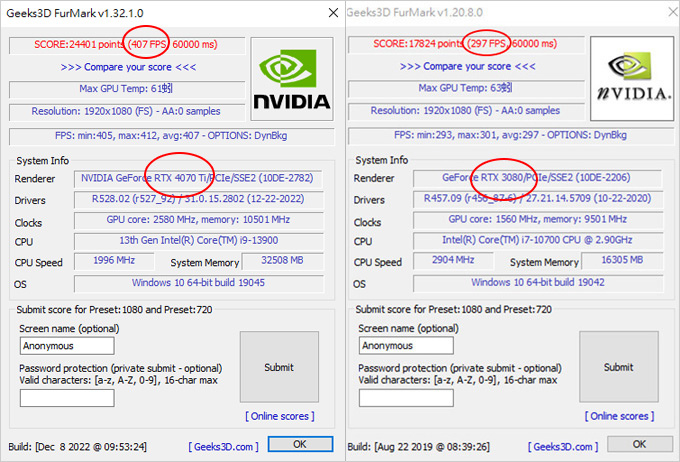This screenshot has height=462, width=680.
Task: Click CPU Speed '1996 MHz' value
Action: (x=114, y=261)
